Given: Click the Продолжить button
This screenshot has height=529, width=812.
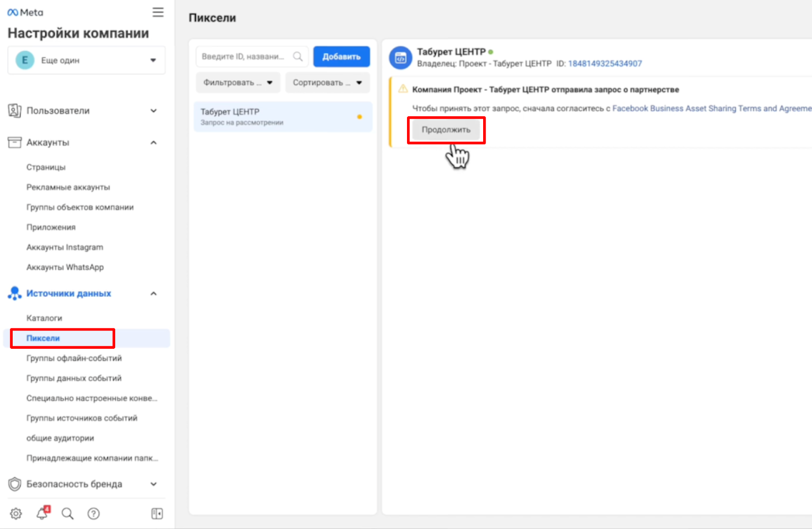Looking at the screenshot, I should [446, 129].
